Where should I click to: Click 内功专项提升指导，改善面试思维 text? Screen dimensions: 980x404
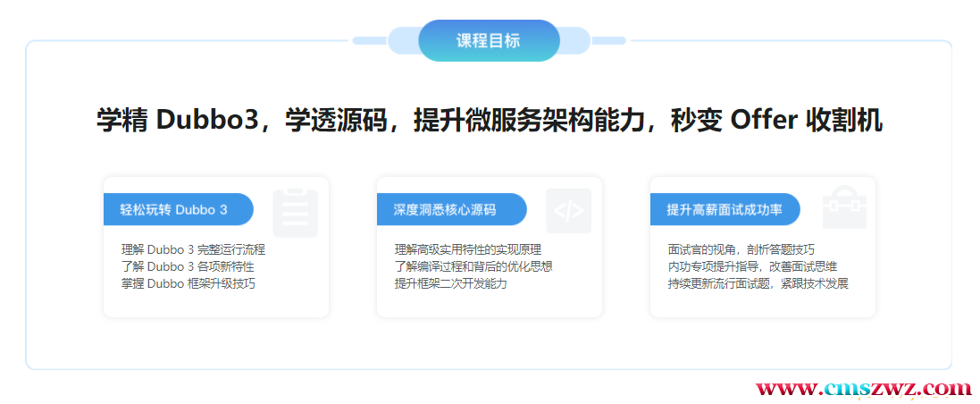[752, 266]
